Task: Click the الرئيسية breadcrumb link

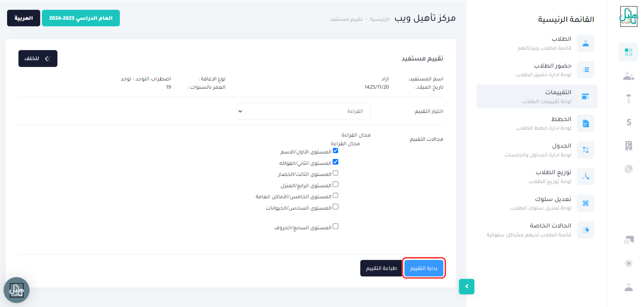Action: [380, 19]
